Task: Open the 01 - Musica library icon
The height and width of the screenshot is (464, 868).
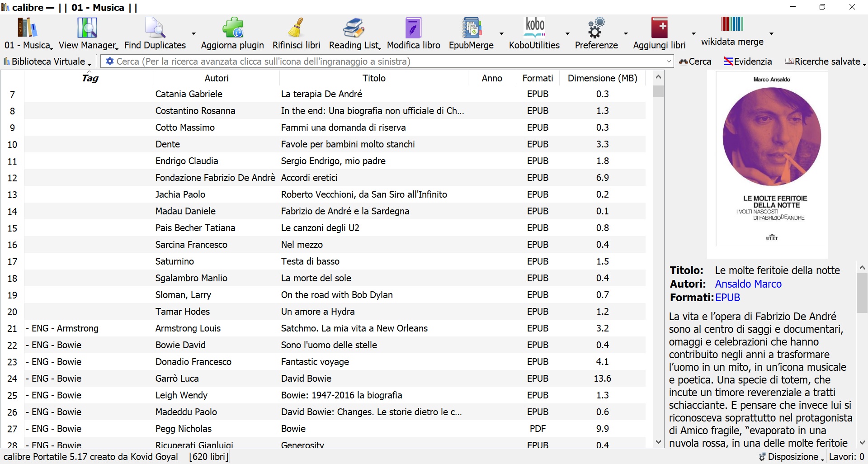Action: click(x=27, y=28)
